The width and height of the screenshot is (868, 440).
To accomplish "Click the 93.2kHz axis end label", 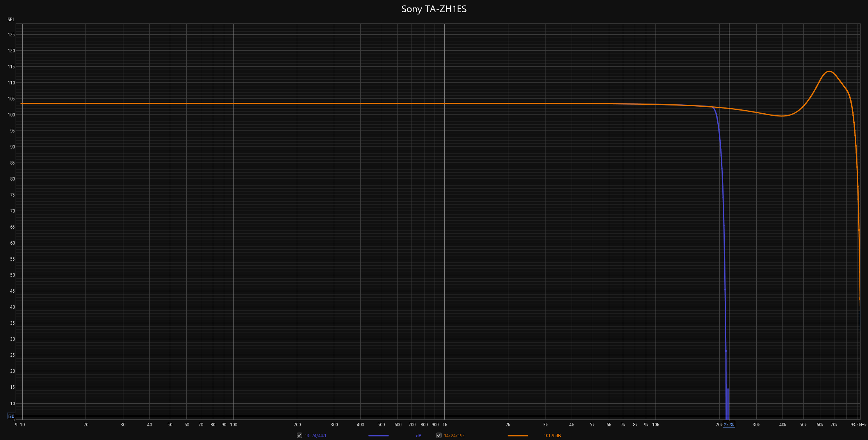I will coord(858,425).
